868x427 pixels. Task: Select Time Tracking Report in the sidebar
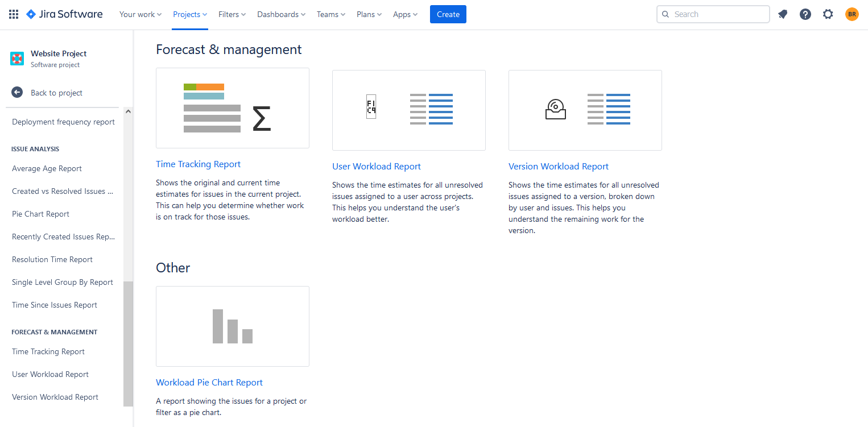coord(48,351)
